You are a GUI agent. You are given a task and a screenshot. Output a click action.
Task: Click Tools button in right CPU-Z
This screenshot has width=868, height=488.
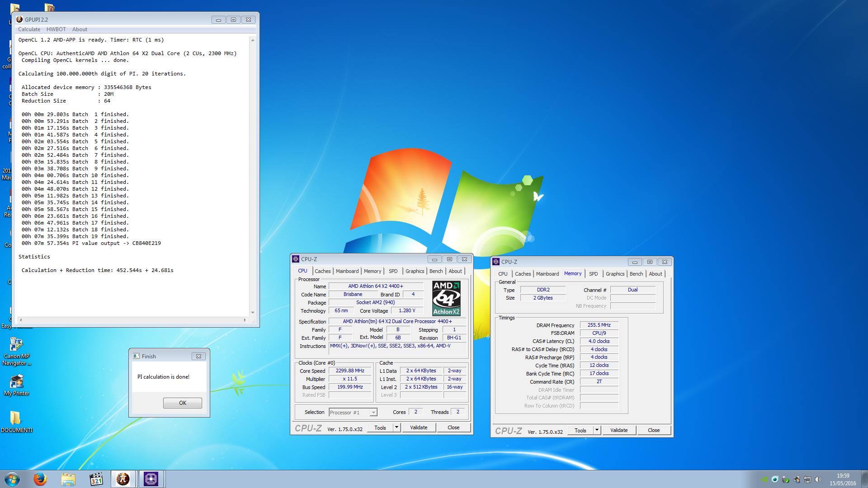click(x=580, y=430)
